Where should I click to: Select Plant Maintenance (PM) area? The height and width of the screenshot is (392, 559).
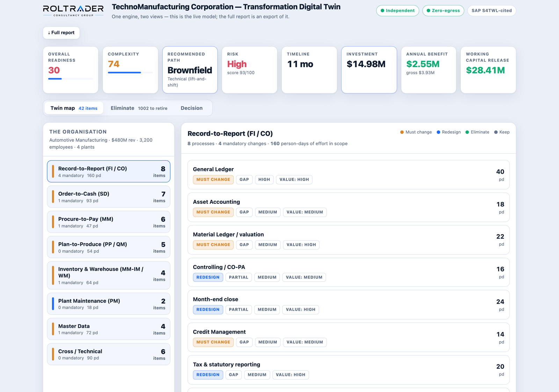(109, 304)
